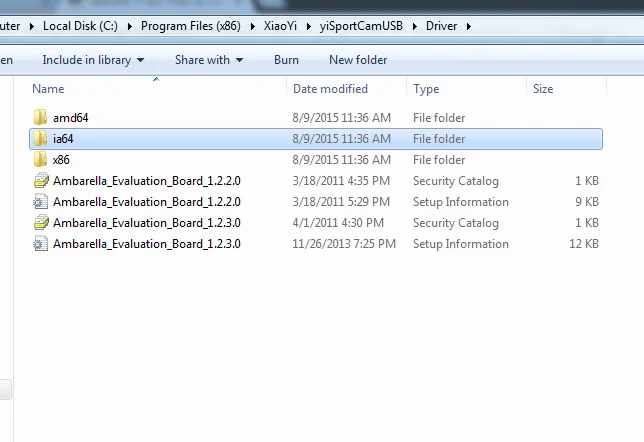Select the x86 folder icon

pos(40,159)
